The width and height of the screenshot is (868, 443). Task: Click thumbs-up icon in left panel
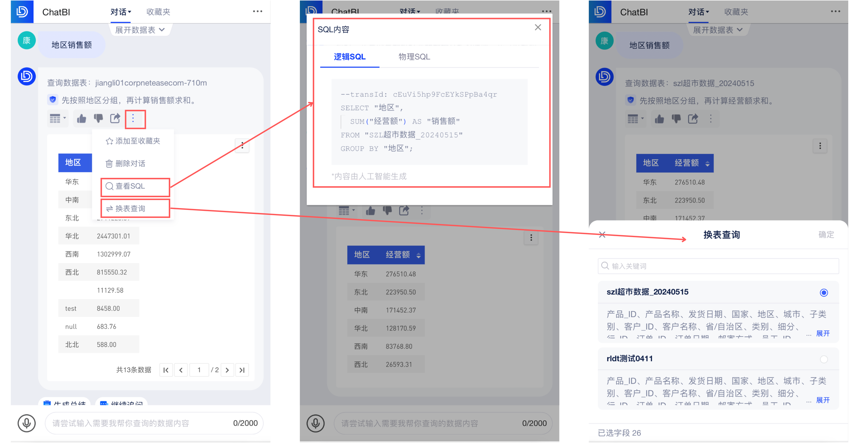tap(81, 119)
